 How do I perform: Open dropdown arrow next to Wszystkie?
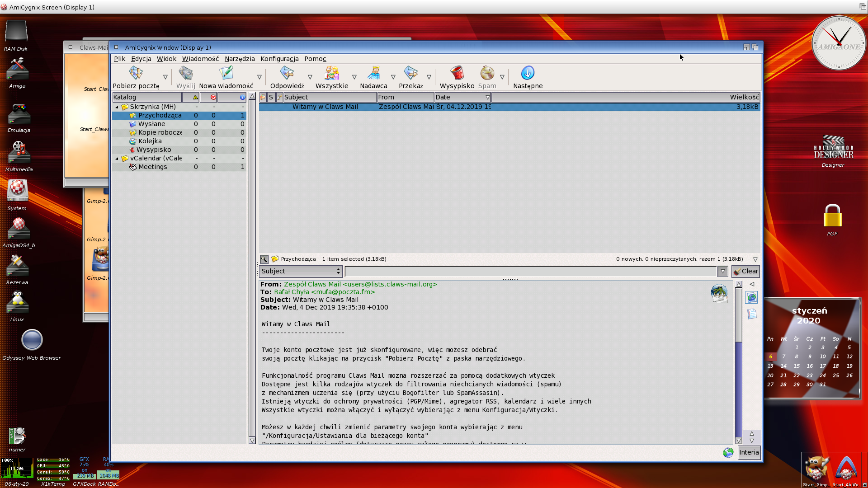coord(354,77)
